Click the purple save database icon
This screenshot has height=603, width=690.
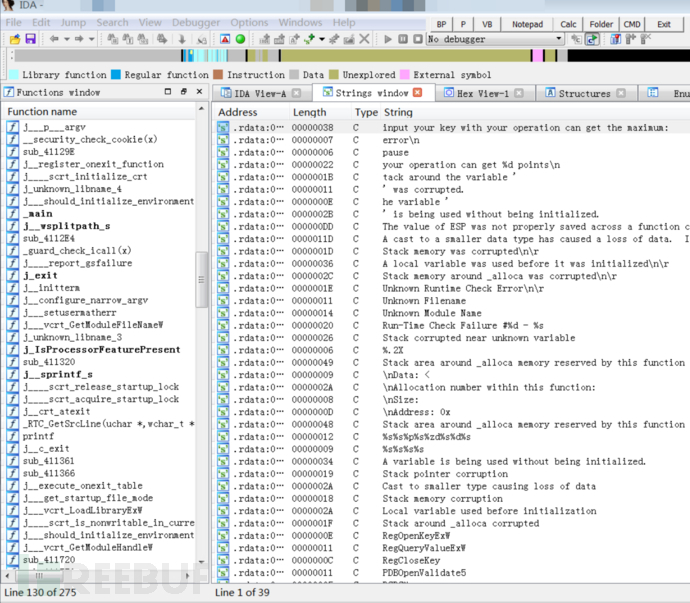click(30, 39)
